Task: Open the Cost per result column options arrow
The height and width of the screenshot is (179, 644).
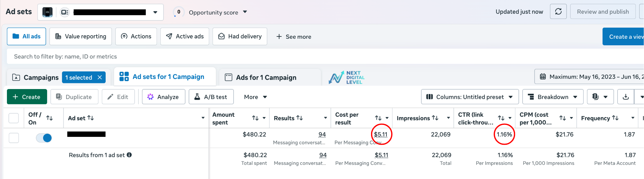Action: point(387,118)
